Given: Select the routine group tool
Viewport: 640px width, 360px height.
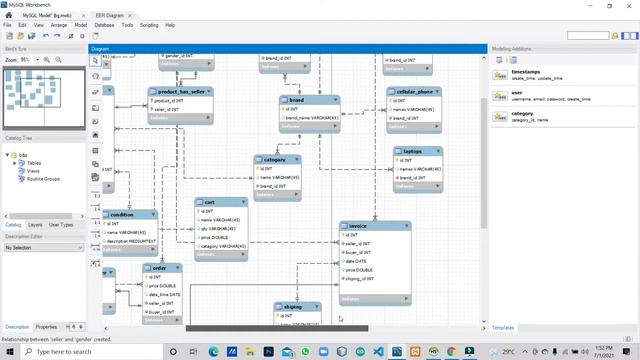Looking at the screenshot, I should click(x=96, y=178).
